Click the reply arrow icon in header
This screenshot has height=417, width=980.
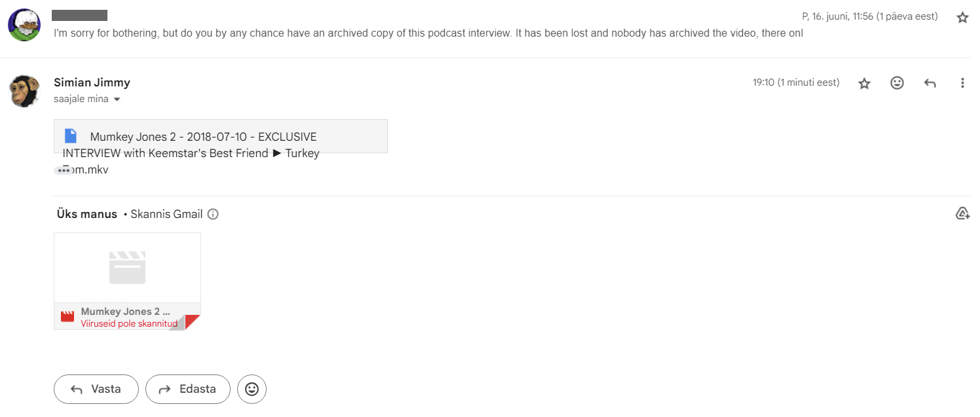[930, 83]
